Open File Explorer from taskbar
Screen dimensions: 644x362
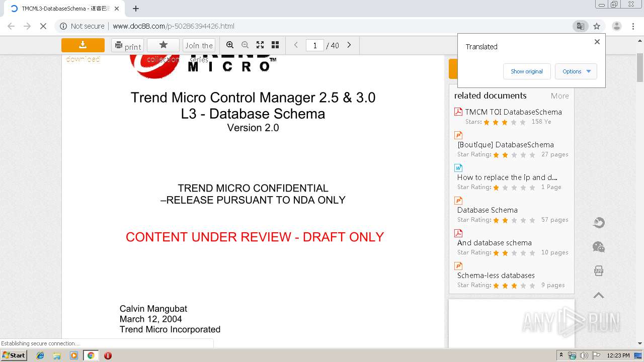click(x=57, y=355)
